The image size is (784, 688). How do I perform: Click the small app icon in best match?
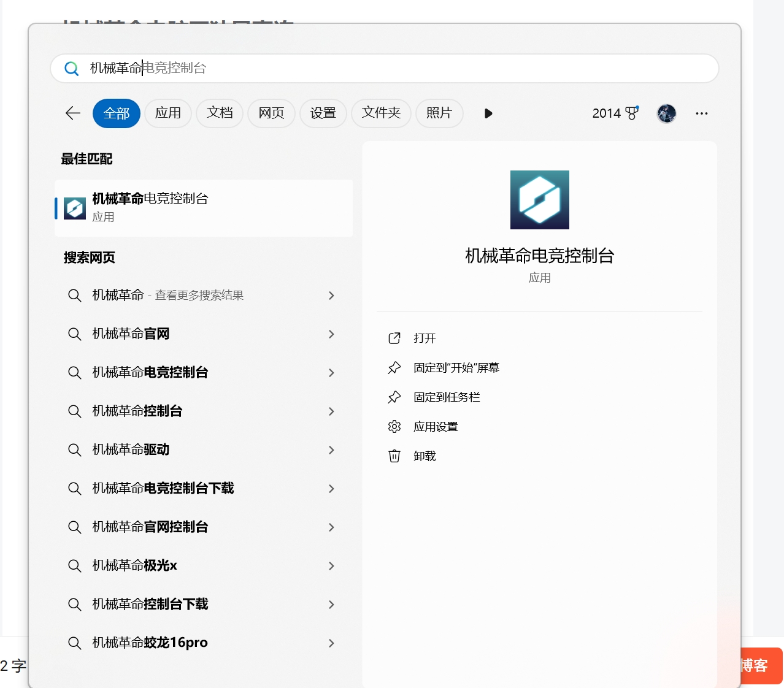pos(75,208)
